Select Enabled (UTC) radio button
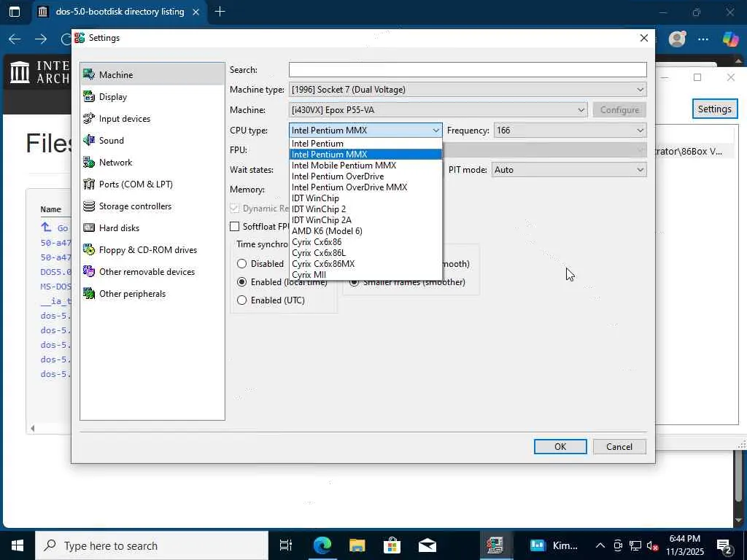This screenshot has width=747, height=560. point(242,300)
